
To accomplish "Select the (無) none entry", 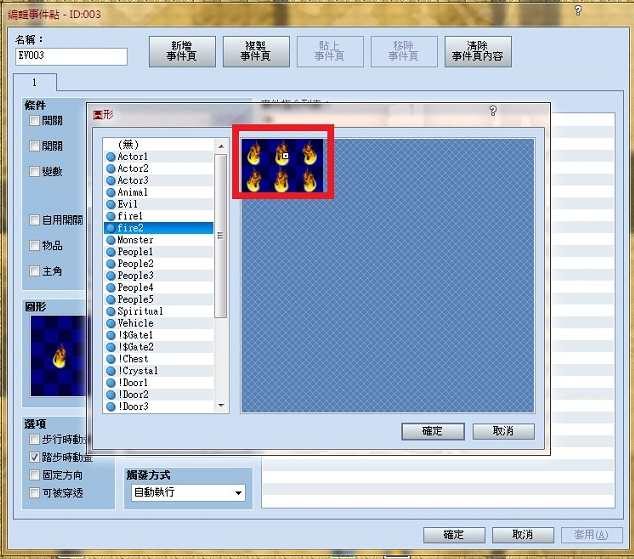I will click(158, 145).
